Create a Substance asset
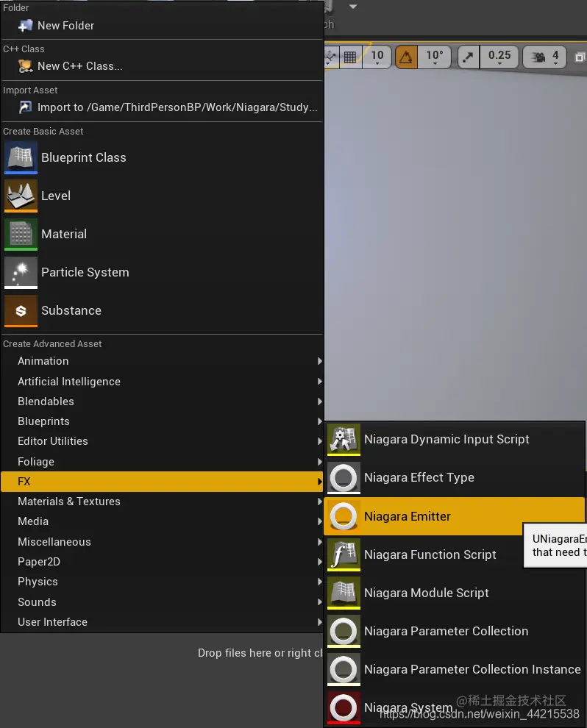This screenshot has width=587, height=728. [162, 310]
